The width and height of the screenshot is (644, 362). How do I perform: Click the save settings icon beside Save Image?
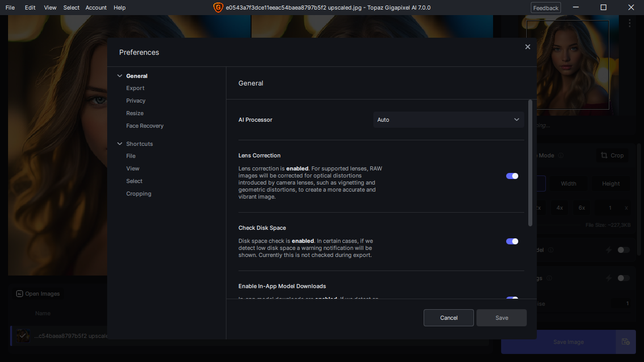[625, 342]
